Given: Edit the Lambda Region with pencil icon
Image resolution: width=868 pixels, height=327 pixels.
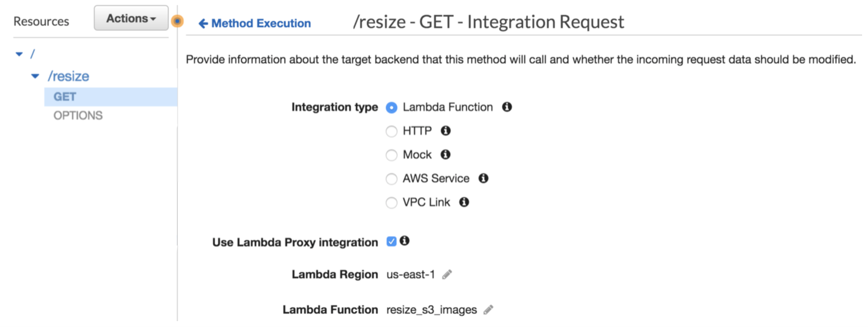Looking at the screenshot, I should coord(447,274).
